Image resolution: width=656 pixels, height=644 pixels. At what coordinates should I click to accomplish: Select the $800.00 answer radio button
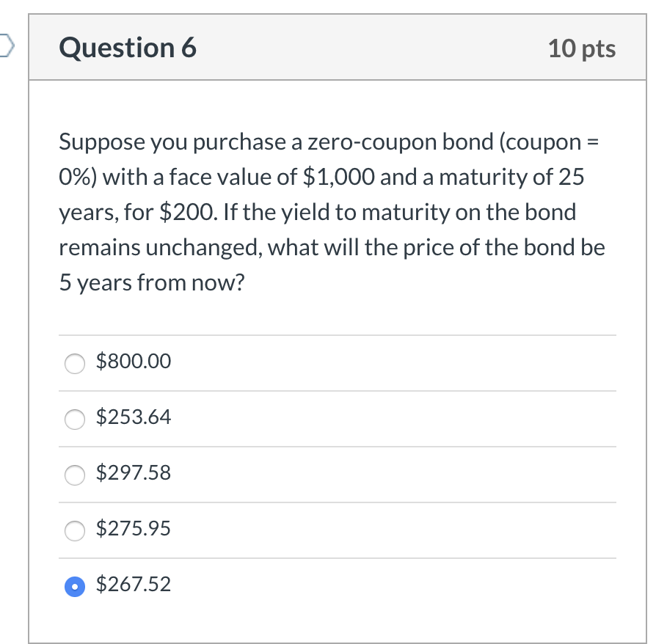click(x=74, y=362)
